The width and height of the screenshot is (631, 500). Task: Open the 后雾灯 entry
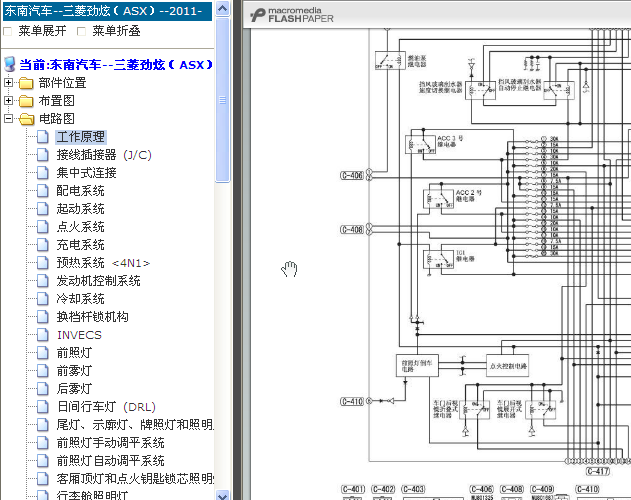(x=74, y=388)
